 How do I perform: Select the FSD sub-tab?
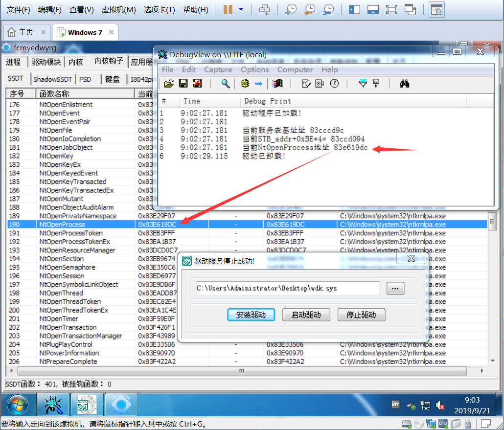(85, 79)
